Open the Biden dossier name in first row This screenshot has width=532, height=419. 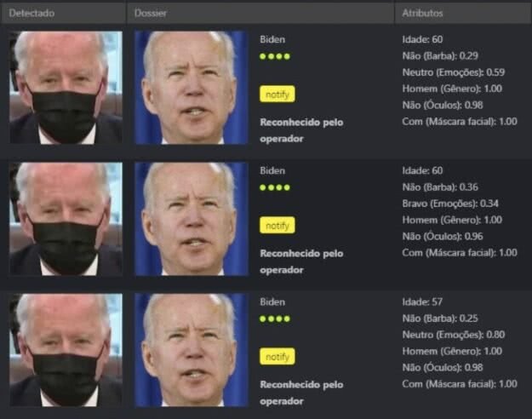[x=272, y=39]
